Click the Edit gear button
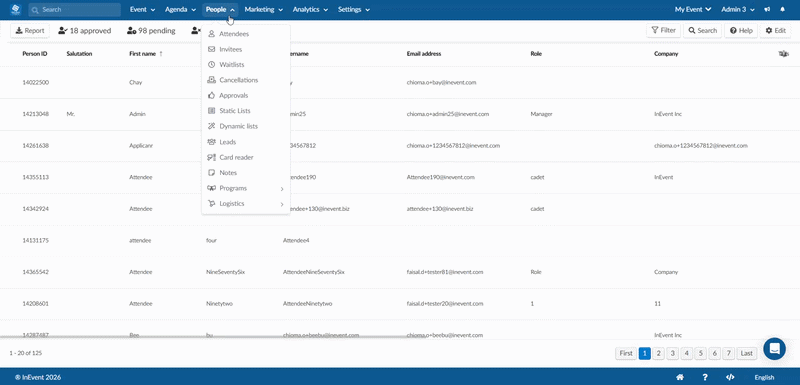 point(776,31)
